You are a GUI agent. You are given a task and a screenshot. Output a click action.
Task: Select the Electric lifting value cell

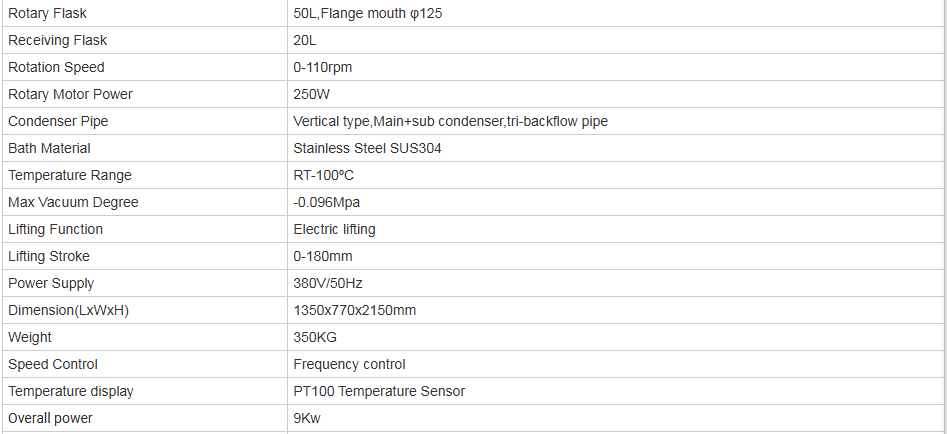pyautogui.click(x=334, y=229)
